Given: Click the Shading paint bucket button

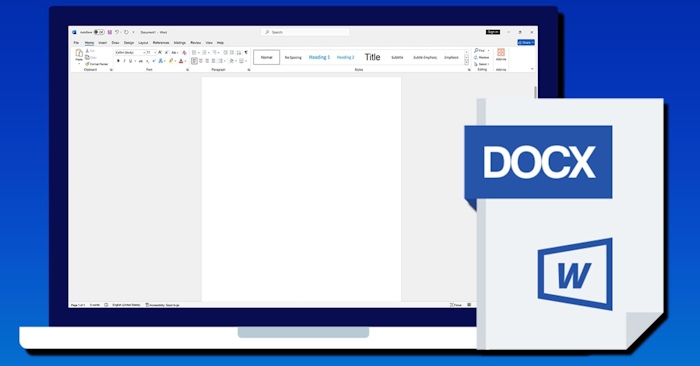Looking at the screenshot, I should [x=232, y=61].
